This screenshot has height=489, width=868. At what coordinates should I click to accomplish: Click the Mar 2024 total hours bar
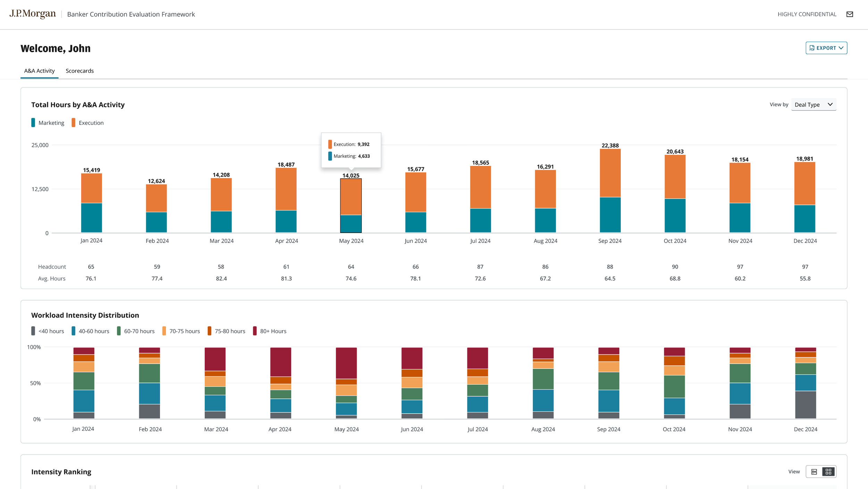coord(221,205)
